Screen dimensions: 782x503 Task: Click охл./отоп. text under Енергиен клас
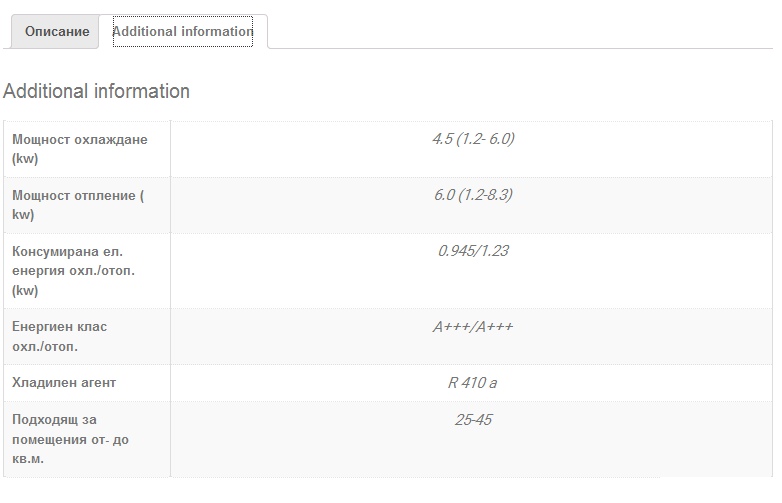(45, 347)
